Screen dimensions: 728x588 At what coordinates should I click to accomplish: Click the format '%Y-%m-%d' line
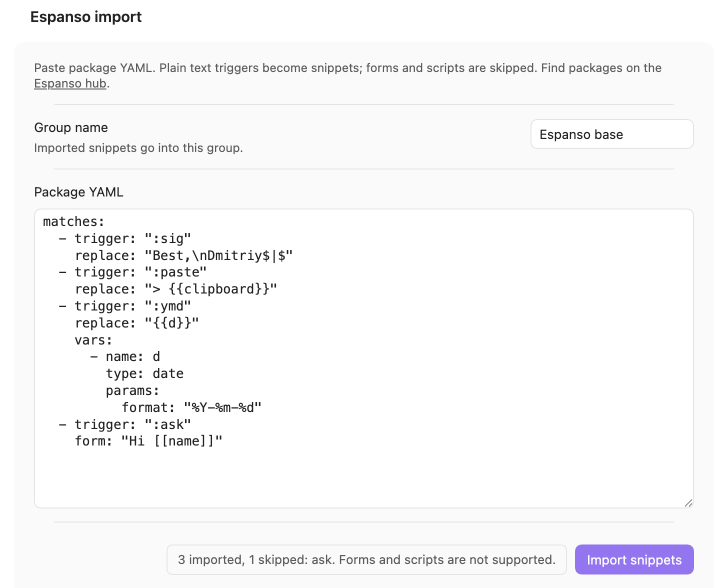pos(192,407)
